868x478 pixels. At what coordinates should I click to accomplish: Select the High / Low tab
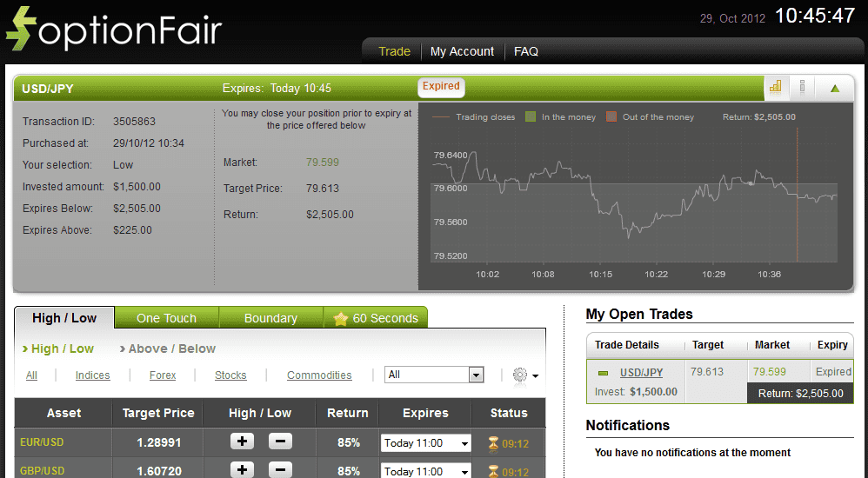(x=64, y=318)
